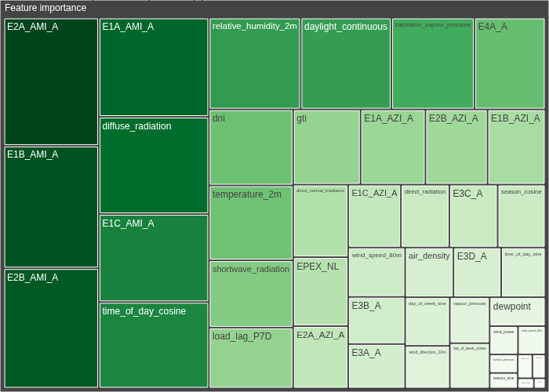Select the load_lag_P7D block
Image resolution: width=549 pixels, height=392 pixels.
click(x=251, y=358)
